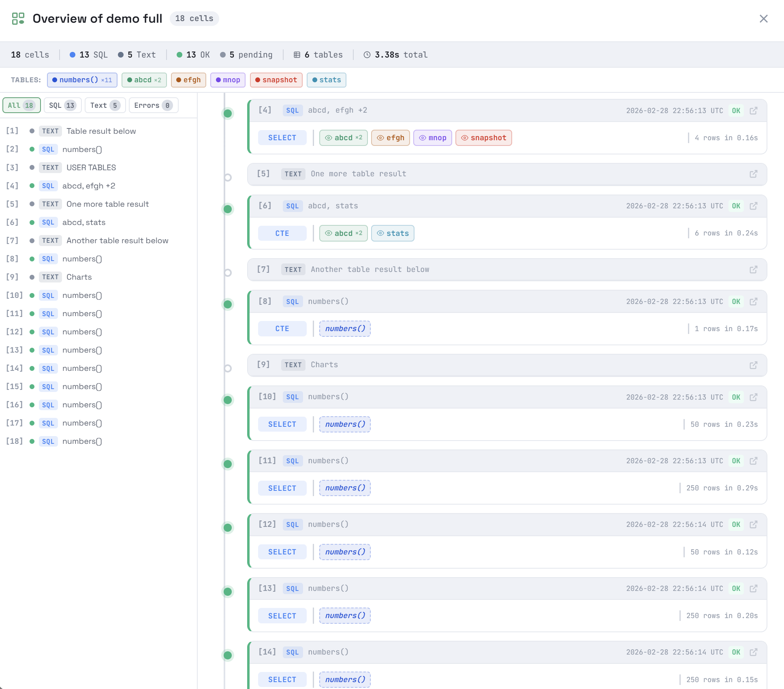Click '13 SQL' count in the stats bar
Viewport: 784px width, 689px height.
coord(89,55)
